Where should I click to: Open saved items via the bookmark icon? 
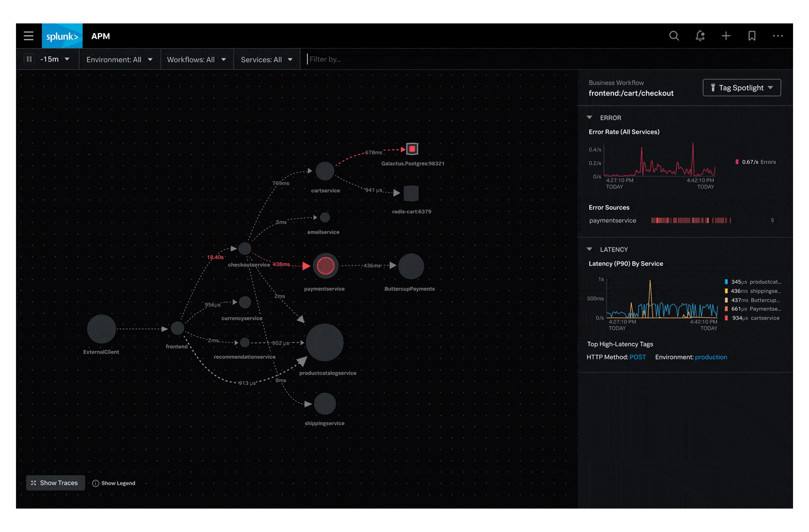point(752,36)
